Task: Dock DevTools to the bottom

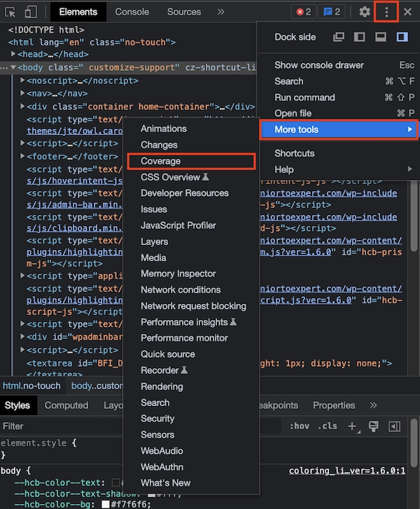Action: coord(381,37)
